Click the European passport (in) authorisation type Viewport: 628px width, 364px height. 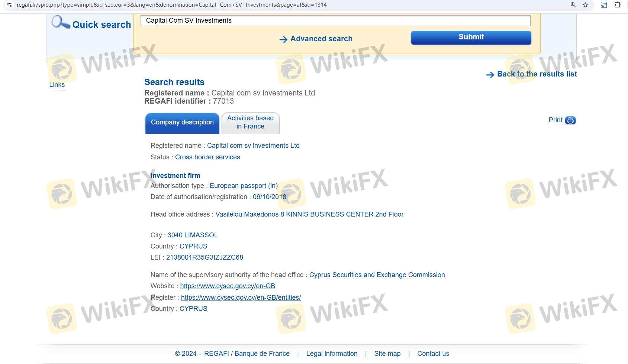[x=244, y=186]
